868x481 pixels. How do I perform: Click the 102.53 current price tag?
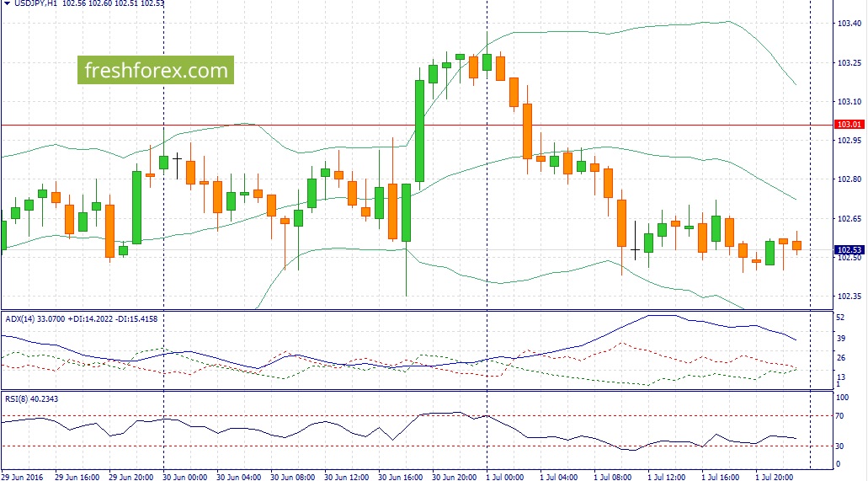pyautogui.click(x=847, y=250)
